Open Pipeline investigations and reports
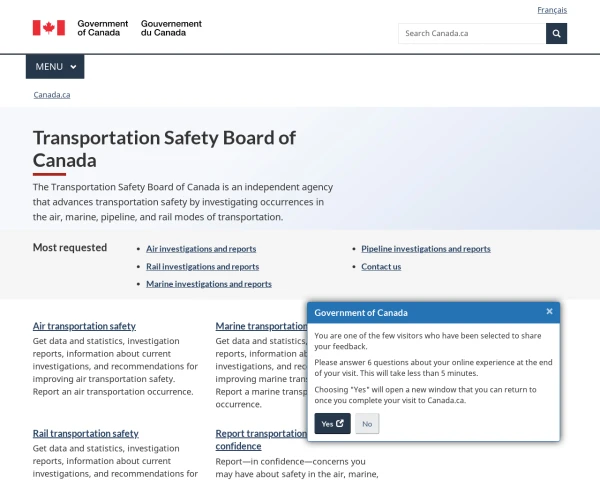This screenshot has height=480, width=600. pyautogui.click(x=426, y=249)
